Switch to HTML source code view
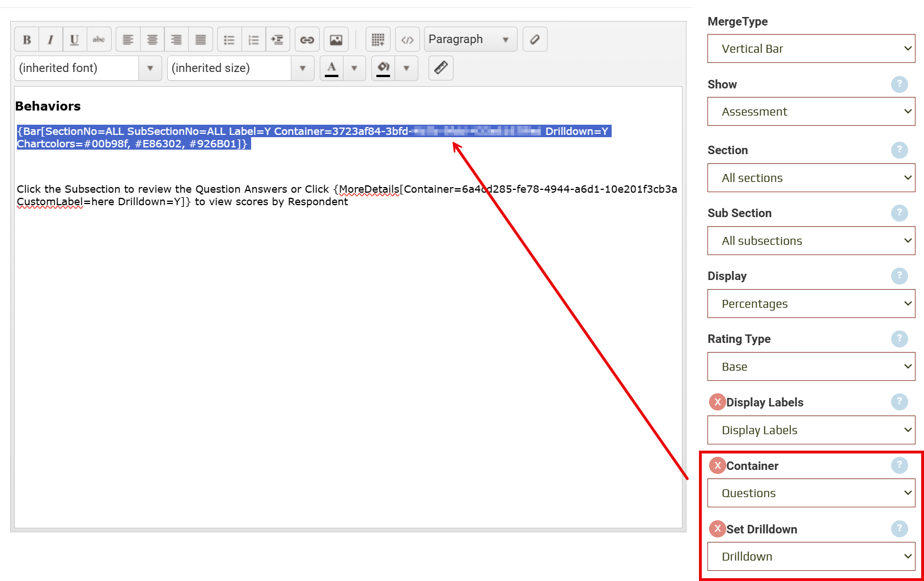The image size is (924, 581). (407, 40)
